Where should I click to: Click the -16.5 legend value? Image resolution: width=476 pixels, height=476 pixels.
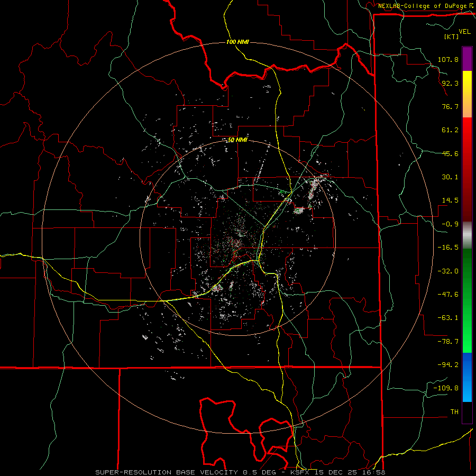click(448, 248)
